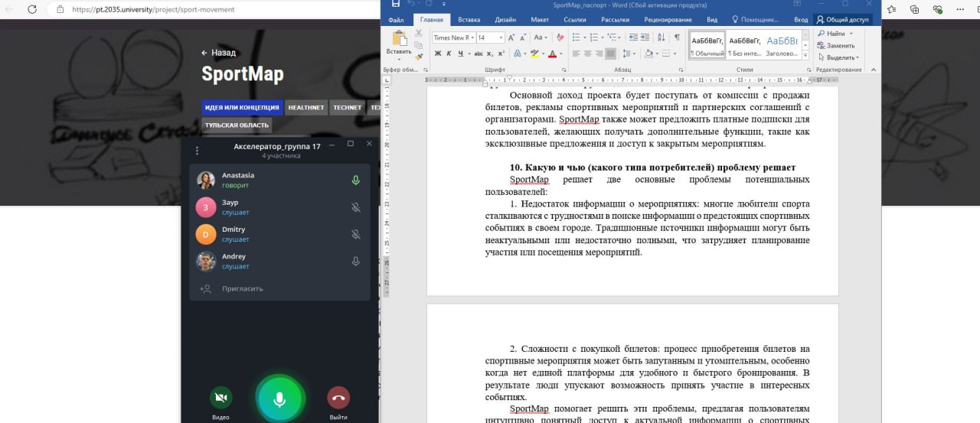The height and width of the screenshot is (423, 980).
Task: Toggle paragraph marks ¶ display
Action: coord(677,37)
